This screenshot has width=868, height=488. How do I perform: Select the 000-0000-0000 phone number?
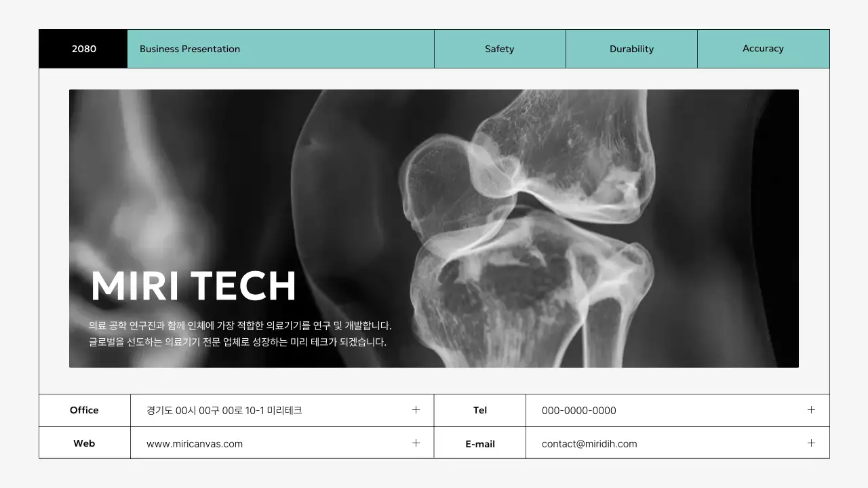(x=579, y=411)
